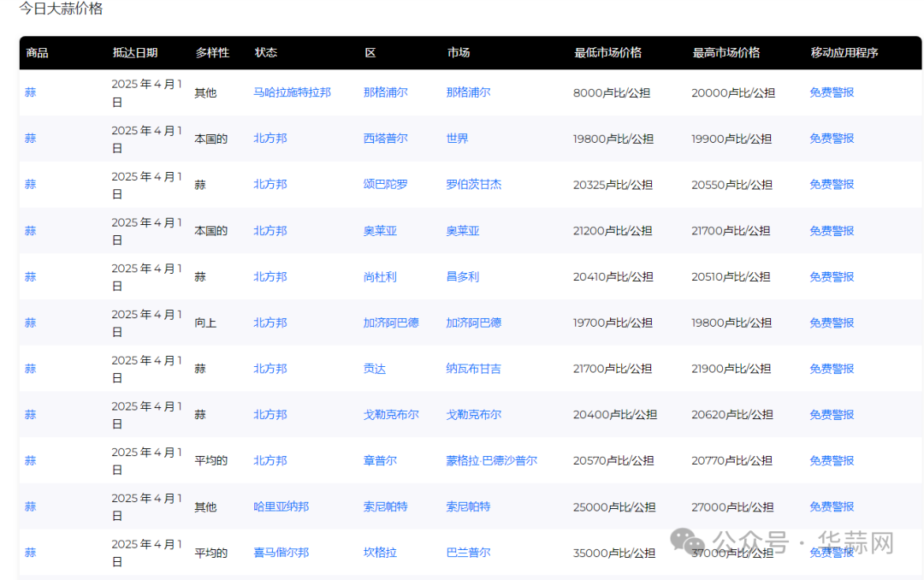Select the 移动应用程序 column header
Screen dimensions: 924x580
tap(844, 53)
